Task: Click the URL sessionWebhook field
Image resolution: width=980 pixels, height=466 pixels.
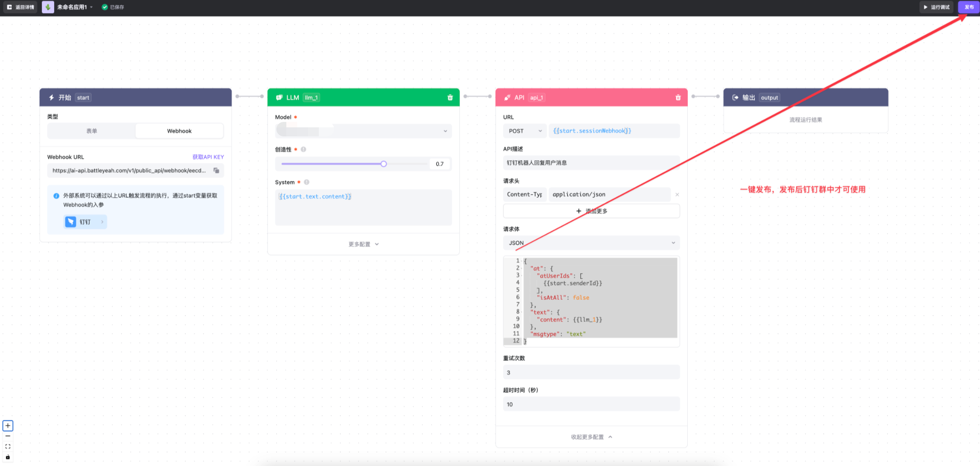Action: [614, 131]
